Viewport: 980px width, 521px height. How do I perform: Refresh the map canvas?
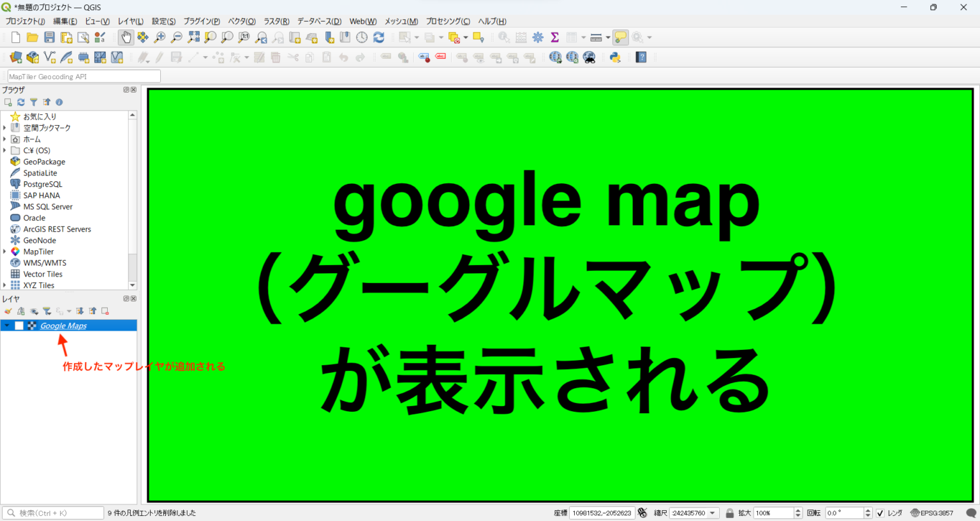coord(378,37)
